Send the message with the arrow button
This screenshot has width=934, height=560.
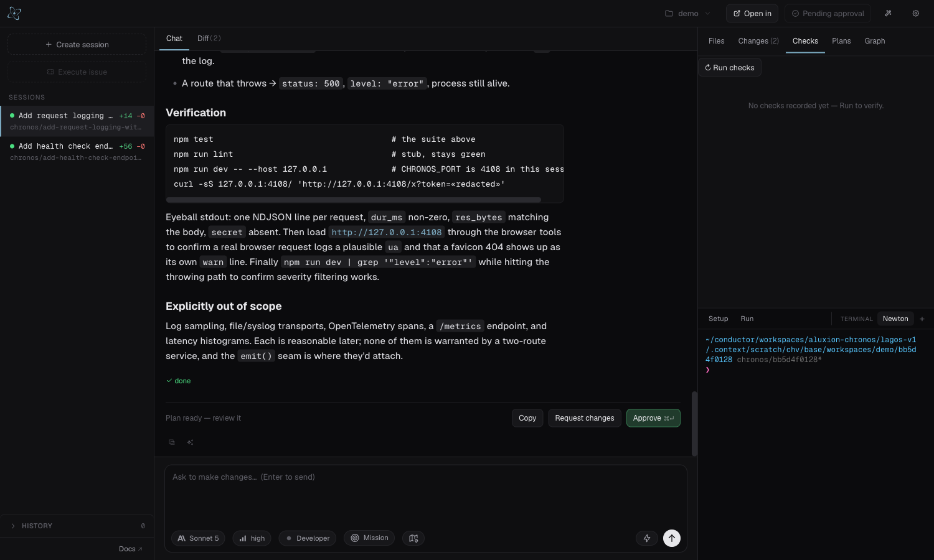(x=672, y=538)
